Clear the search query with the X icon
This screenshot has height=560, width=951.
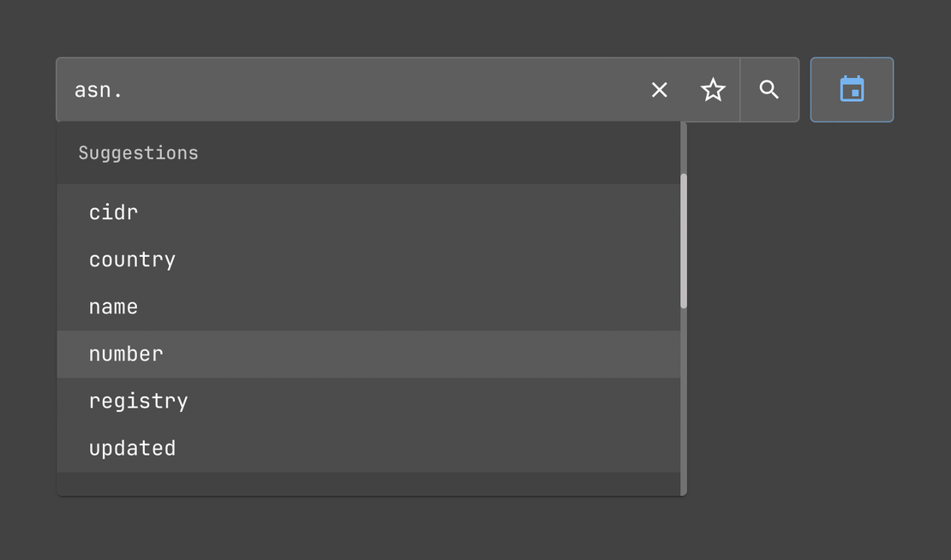click(659, 90)
